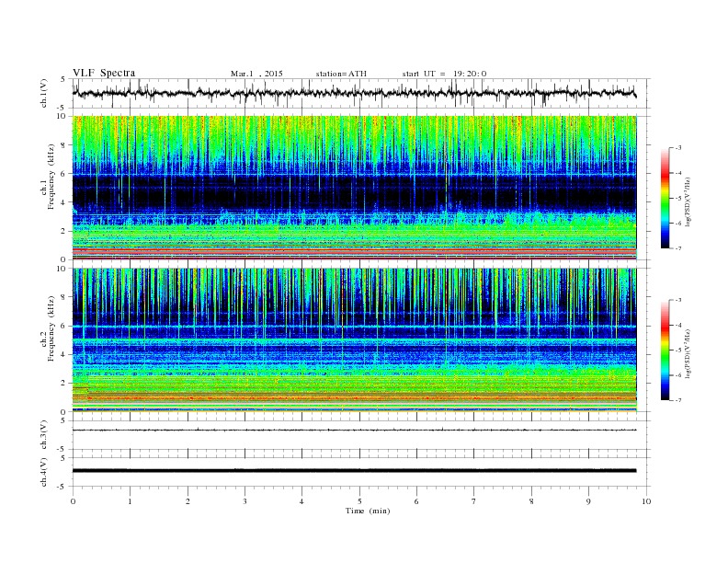
Task: Click the time axis tick label "7"
Action: (x=474, y=501)
